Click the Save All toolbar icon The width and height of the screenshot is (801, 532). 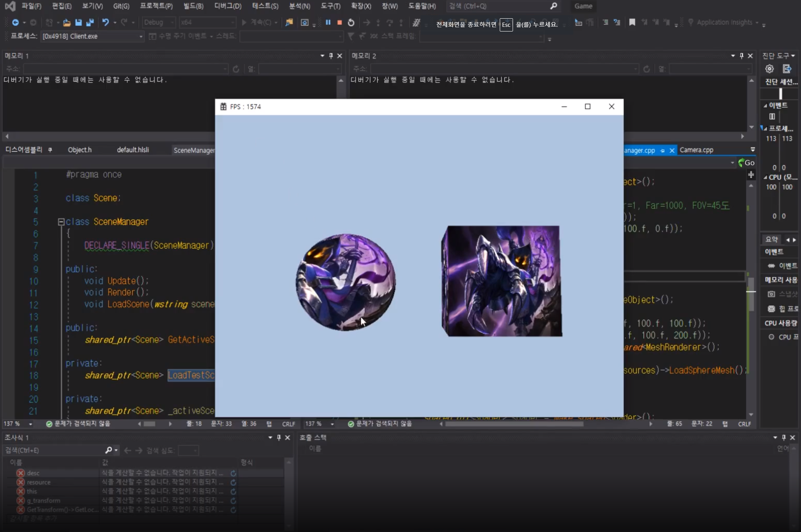click(90, 22)
